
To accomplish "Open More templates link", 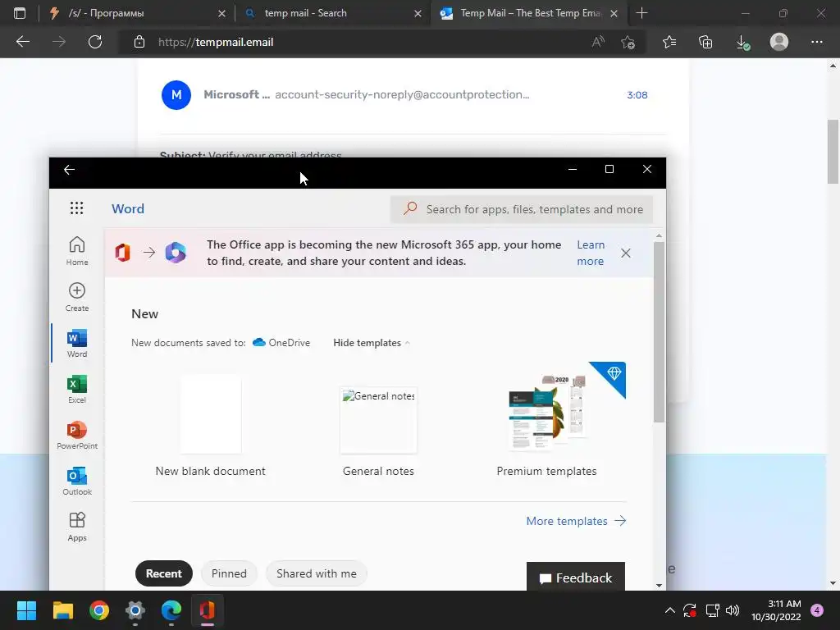I will pyautogui.click(x=576, y=521).
